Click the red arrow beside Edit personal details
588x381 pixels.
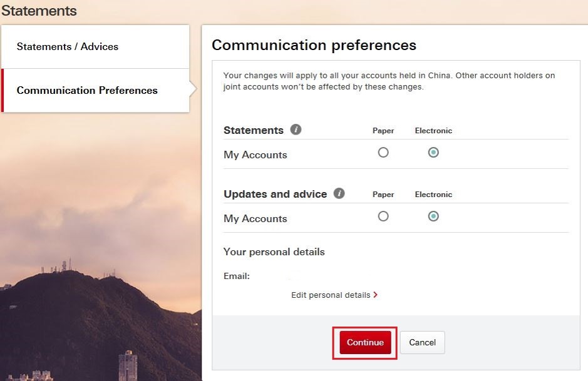(375, 295)
